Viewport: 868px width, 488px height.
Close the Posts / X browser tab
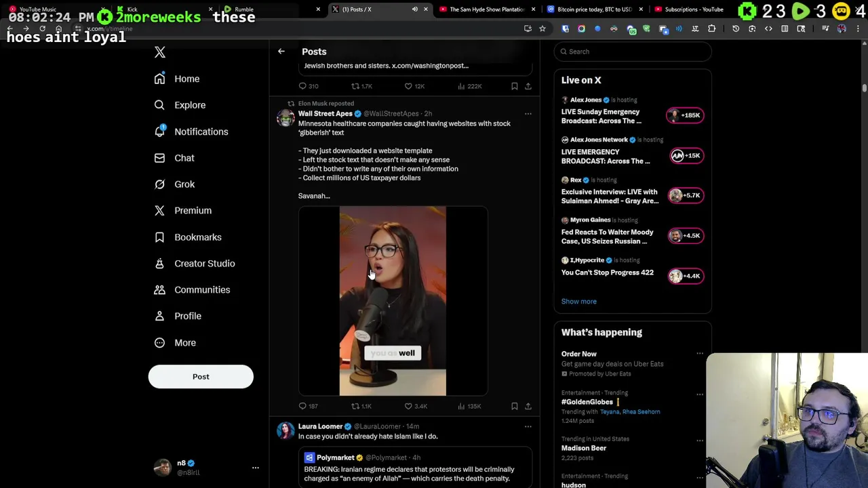point(426,9)
